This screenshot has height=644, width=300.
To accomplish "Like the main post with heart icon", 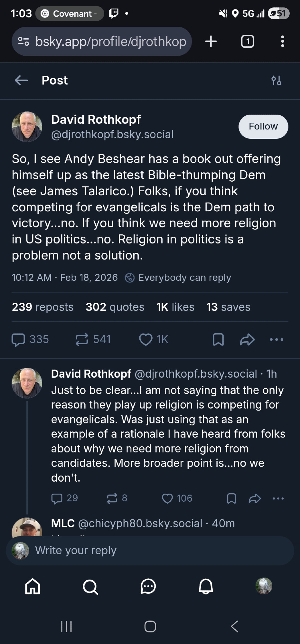I will (x=146, y=339).
